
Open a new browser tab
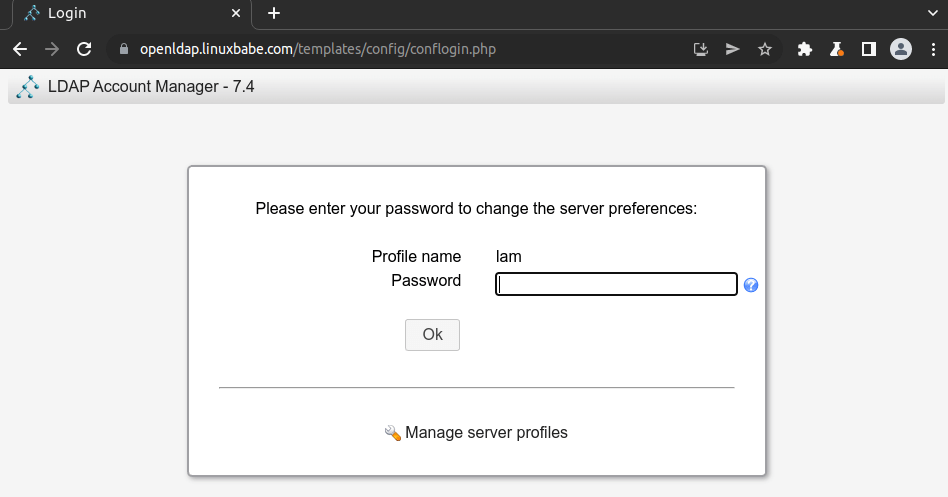pos(274,14)
